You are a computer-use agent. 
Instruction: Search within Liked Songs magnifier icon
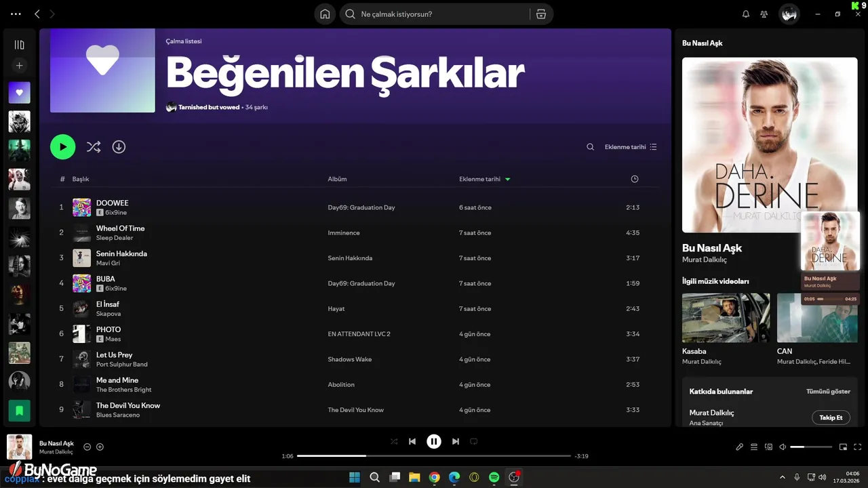590,147
